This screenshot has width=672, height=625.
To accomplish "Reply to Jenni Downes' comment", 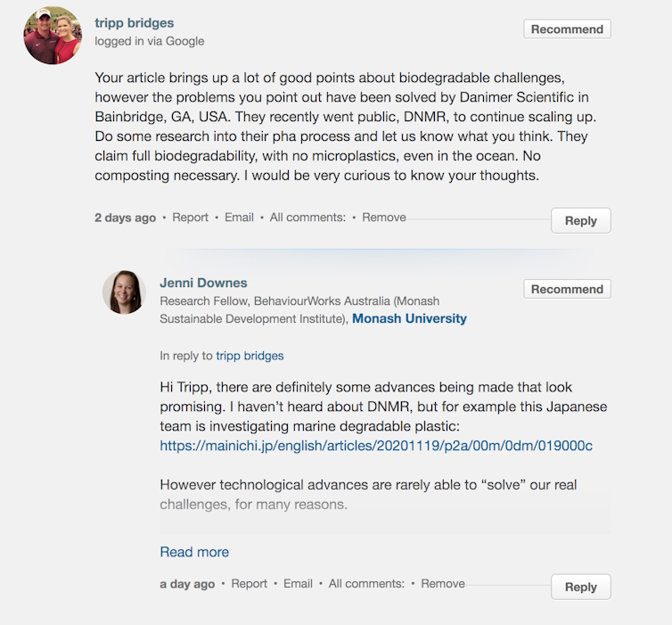I will click(580, 587).
